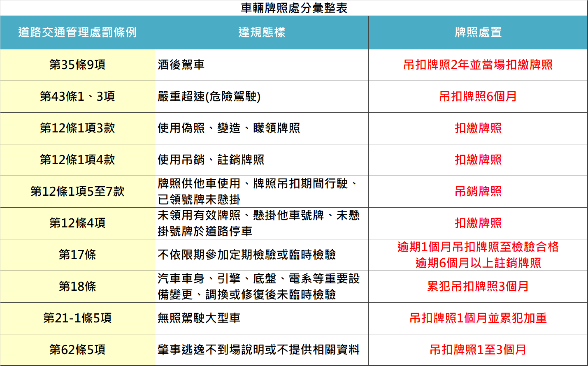Screen dimensions: 588x366
Task: Select the table title 車輛牌照處分彙整表
Action: coord(294,7)
